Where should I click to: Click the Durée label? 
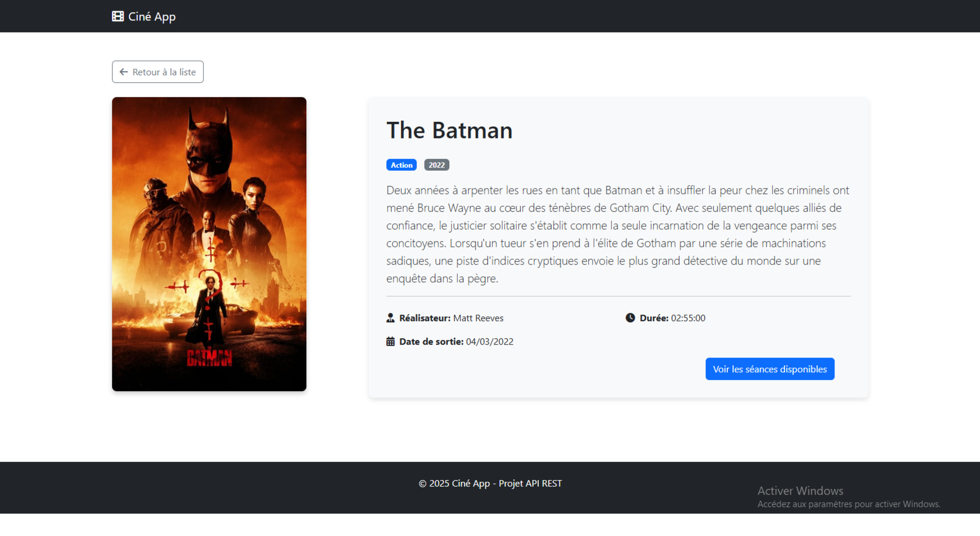654,318
